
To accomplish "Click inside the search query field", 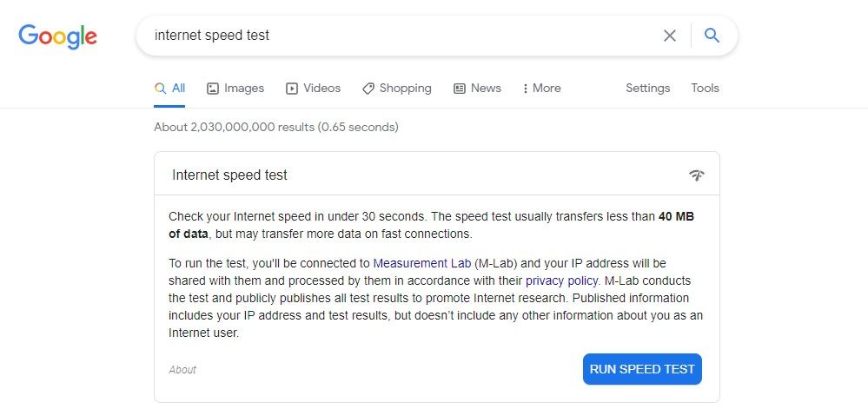I will 399,36.
